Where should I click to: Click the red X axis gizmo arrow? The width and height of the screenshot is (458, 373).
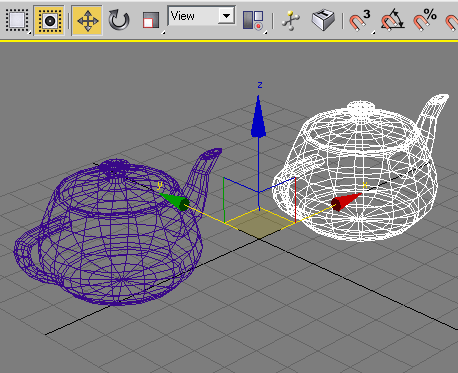point(346,202)
